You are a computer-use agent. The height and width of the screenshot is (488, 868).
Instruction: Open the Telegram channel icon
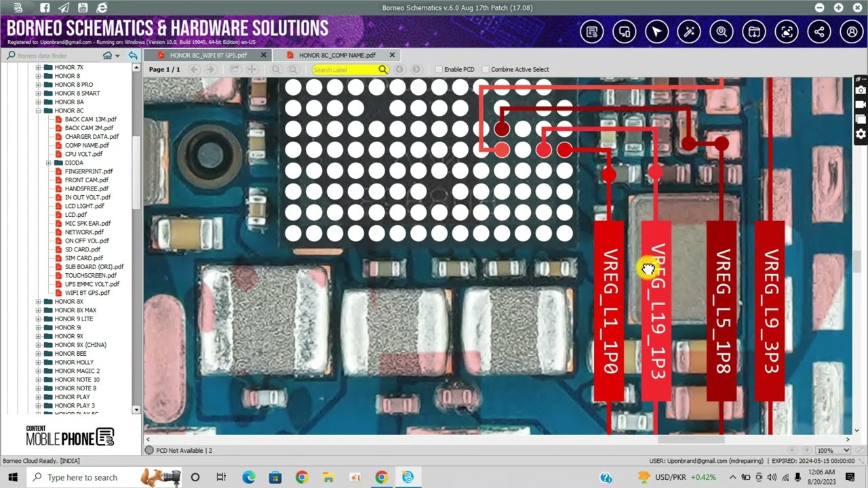(x=64, y=8)
